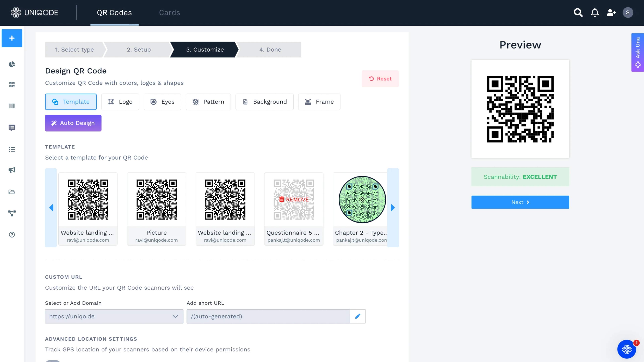Open the workflow hierarchy sidebar icon
The width and height of the screenshot is (644, 362).
pos(12,213)
